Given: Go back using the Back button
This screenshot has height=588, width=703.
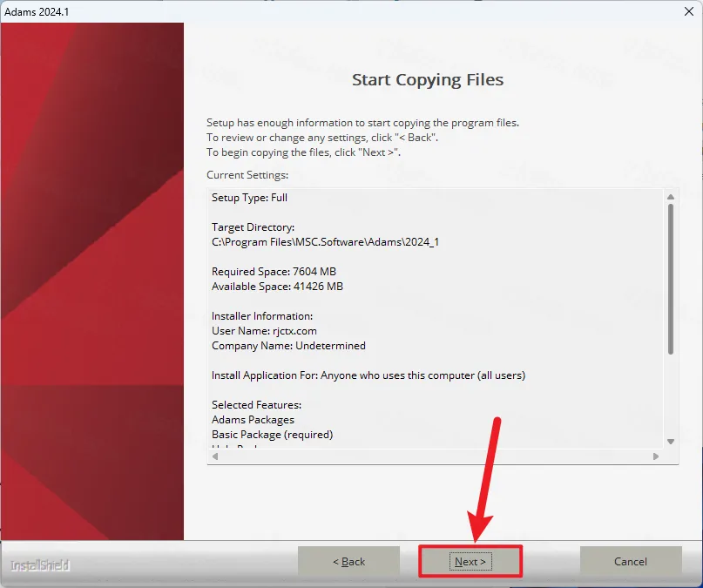Looking at the screenshot, I should point(348,562).
